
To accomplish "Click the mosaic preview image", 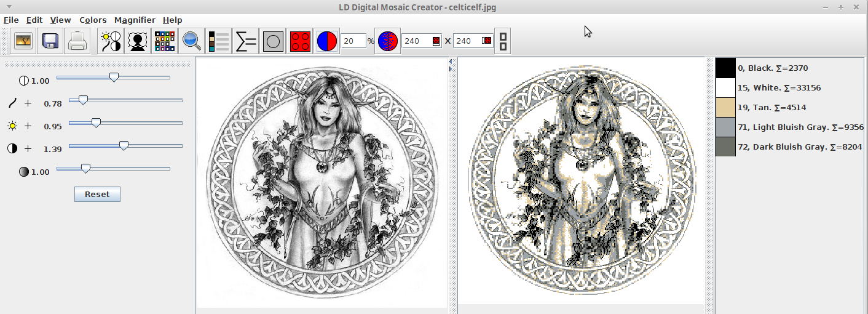I will tap(582, 181).
